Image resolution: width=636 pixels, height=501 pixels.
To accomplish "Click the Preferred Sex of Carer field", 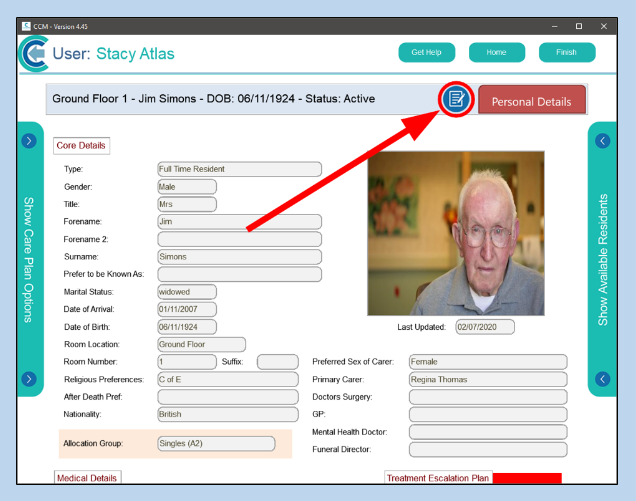I will click(488, 362).
